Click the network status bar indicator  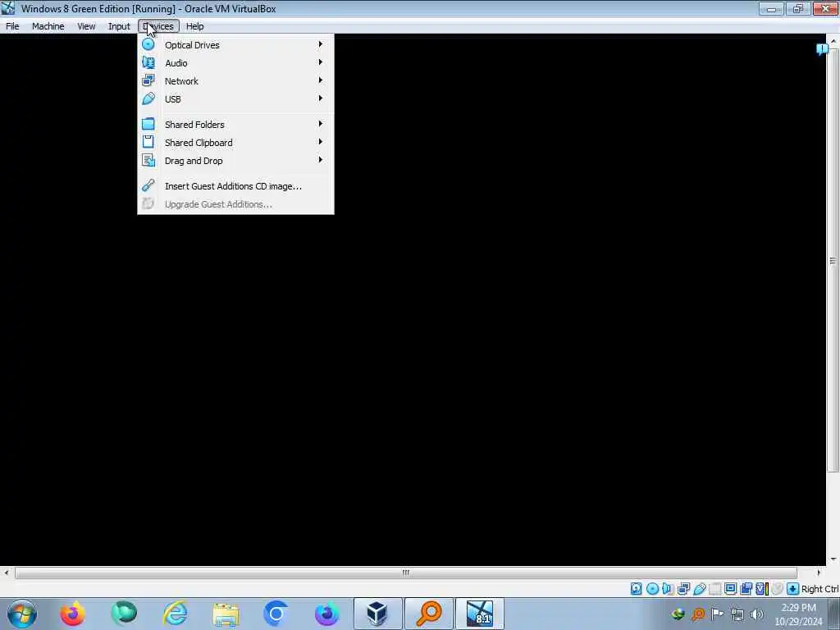683,589
